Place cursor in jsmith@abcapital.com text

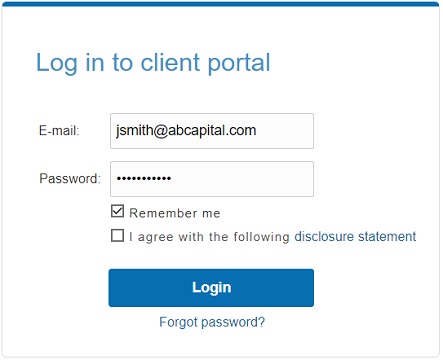186,130
